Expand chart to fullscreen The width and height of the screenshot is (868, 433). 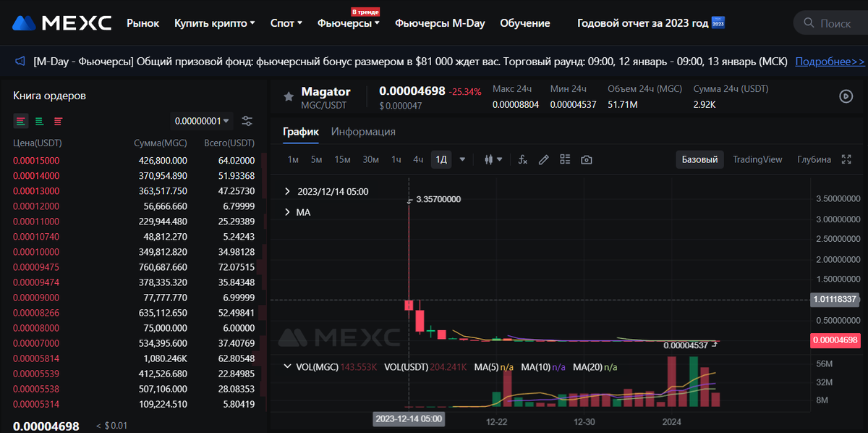click(x=847, y=159)
